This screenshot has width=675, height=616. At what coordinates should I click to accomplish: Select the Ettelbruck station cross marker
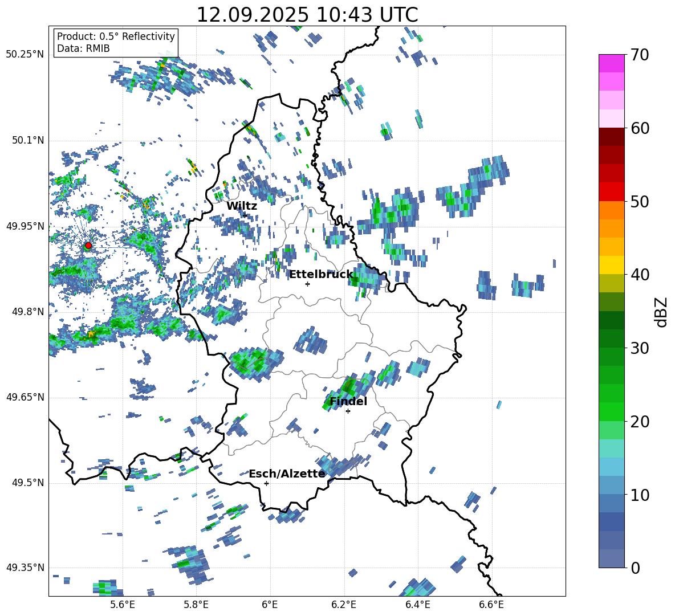(307, 284)
